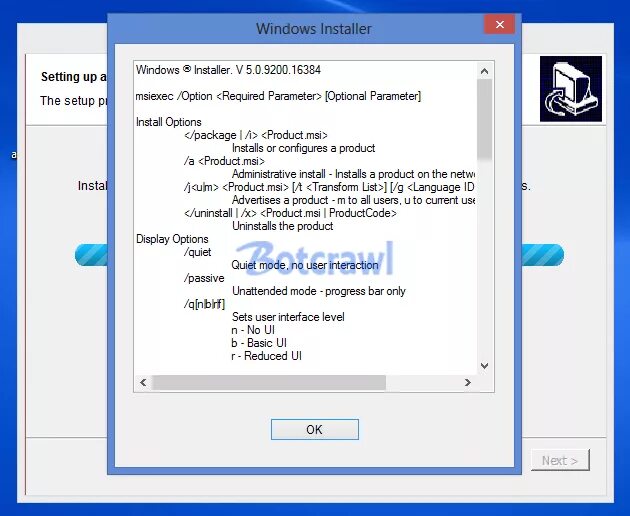The width and height of the screenshot is (630, 516).
Task: Click the 'Windows ® Installer. V 5.0.9200.16384' line
Action: [x=228, y=70]
